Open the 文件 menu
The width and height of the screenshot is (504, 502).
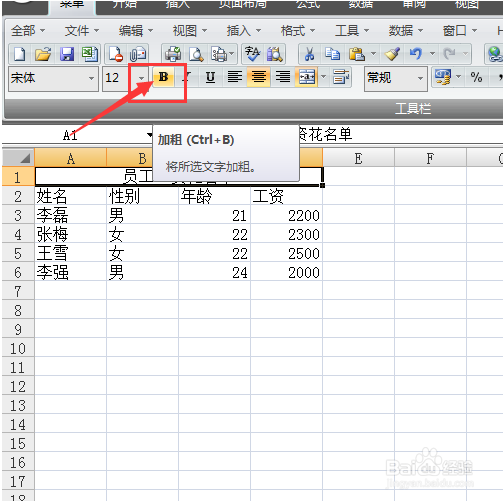coord(82,31)
